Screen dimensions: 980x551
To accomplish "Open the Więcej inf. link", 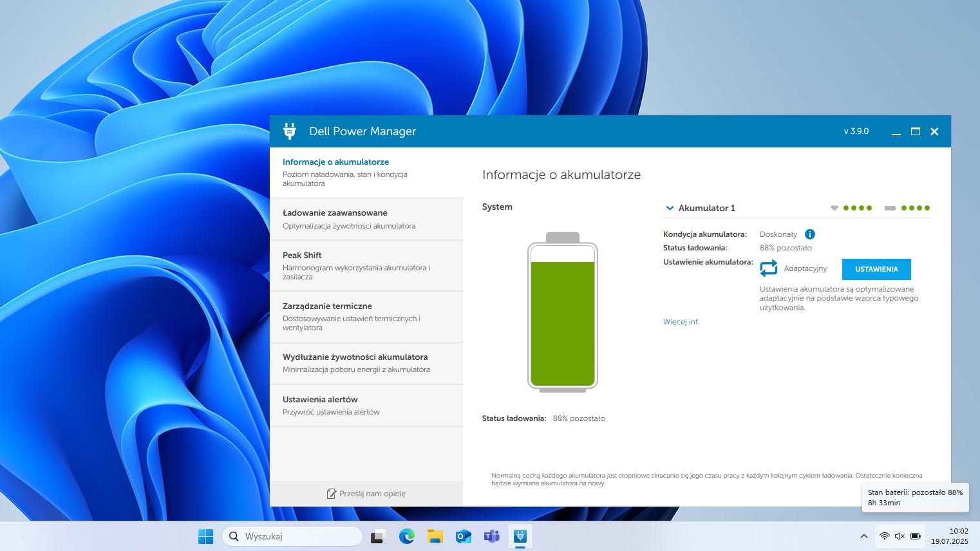I will pyautogui.click(x=681, y=322).
